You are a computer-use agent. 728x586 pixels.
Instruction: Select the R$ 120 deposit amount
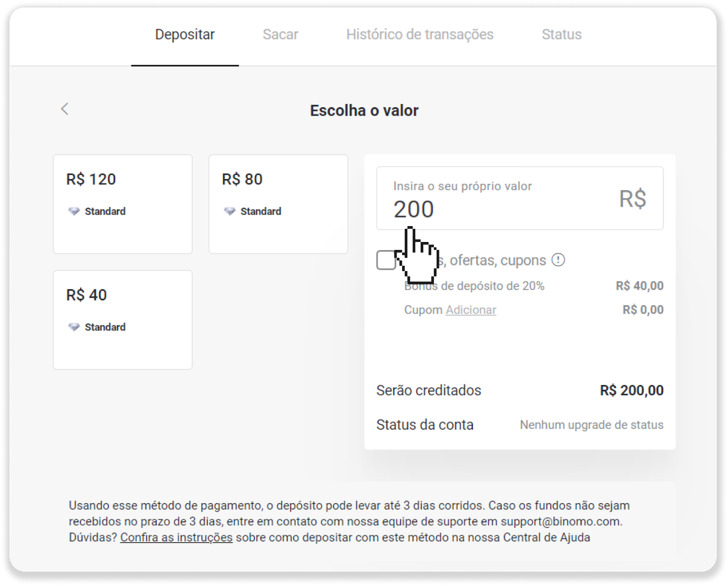122,204
